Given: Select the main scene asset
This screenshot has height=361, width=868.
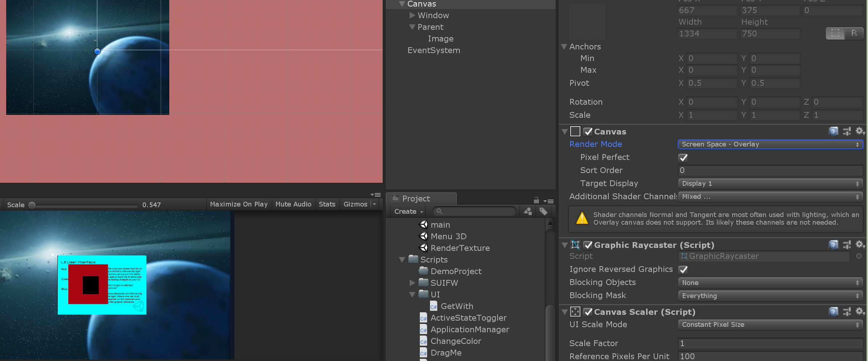Looking at the screenshot, I should [x=435, y=225].
